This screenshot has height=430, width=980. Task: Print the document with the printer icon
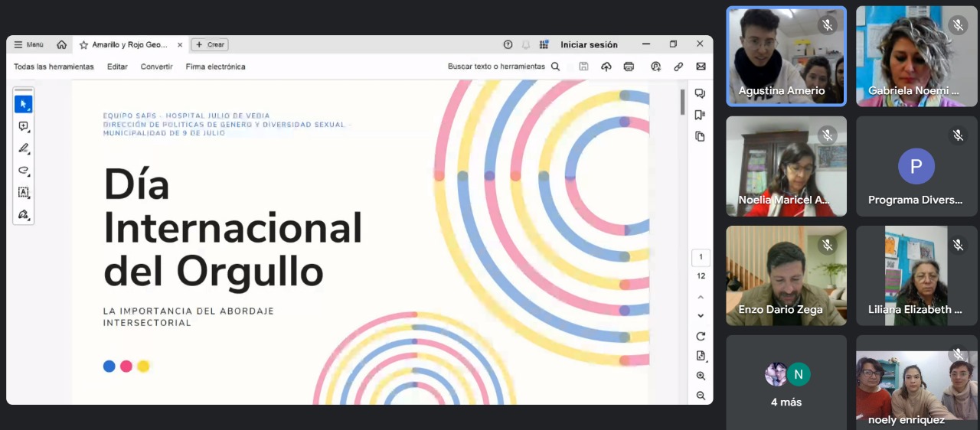[x=629, y=67]
